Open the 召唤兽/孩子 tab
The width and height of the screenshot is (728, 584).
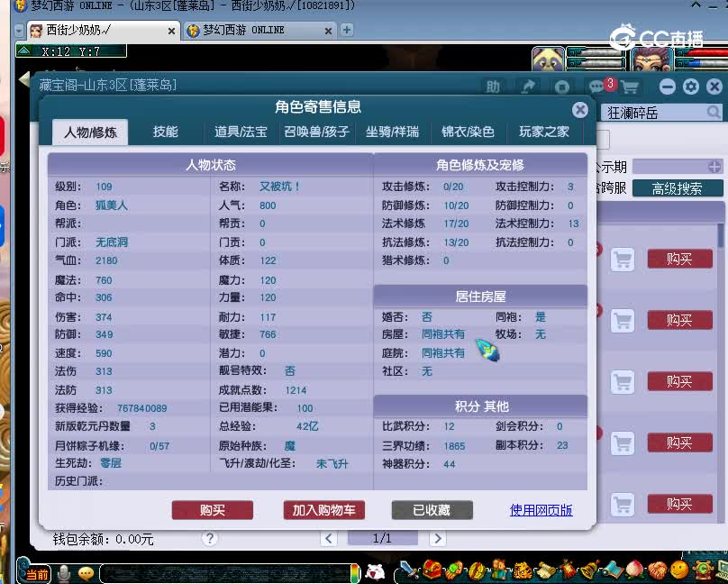316,132
